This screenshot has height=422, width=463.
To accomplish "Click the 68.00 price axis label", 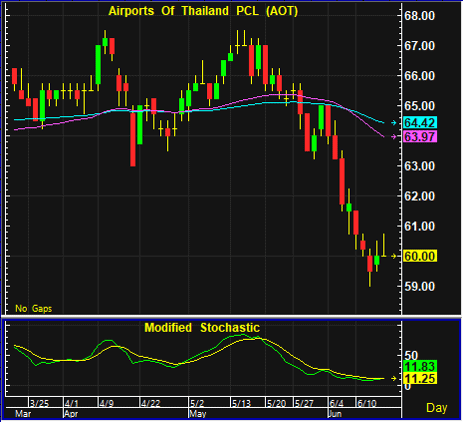I will click(419, 16).
